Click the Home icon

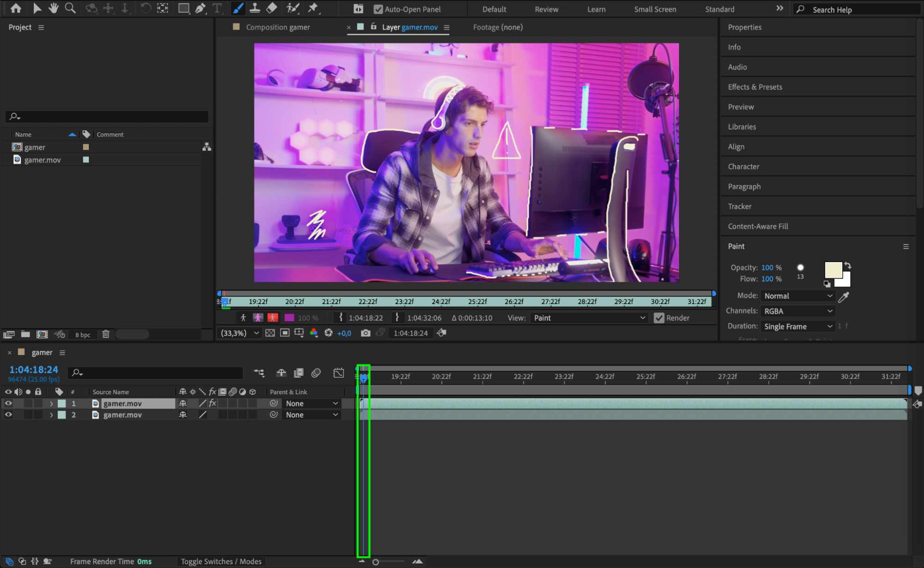(16, 8)
